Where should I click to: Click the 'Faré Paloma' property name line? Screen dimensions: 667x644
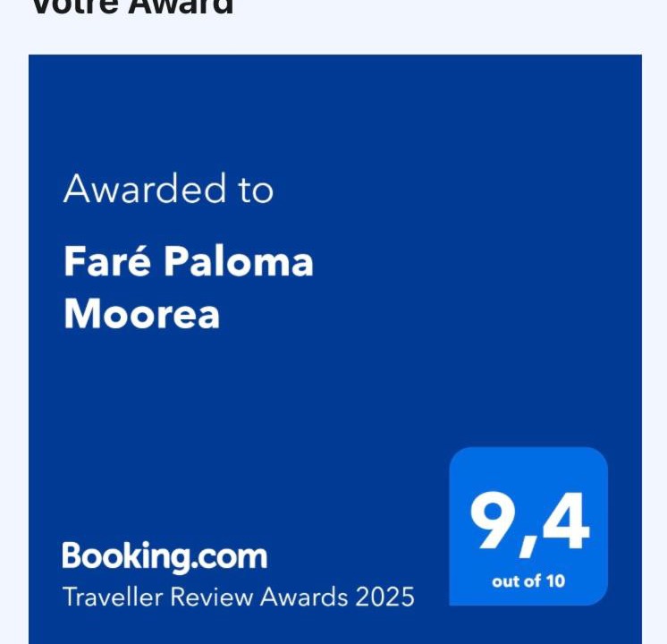point(189,261)
